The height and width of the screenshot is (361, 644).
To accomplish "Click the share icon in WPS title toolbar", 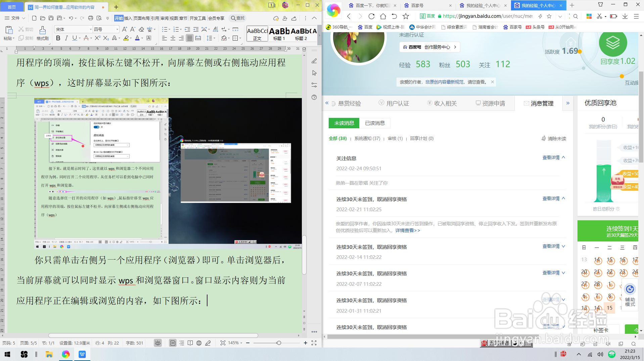I will click(x=294, y=18).
